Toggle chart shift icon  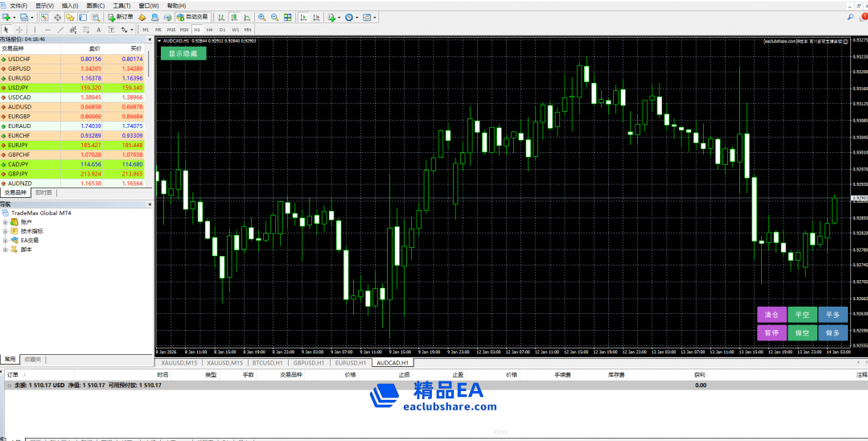pyautogui.click(x=316, y=17)
